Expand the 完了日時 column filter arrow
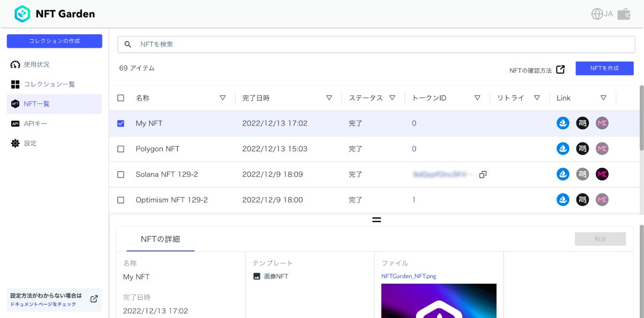644x318 pixels. 330,98
